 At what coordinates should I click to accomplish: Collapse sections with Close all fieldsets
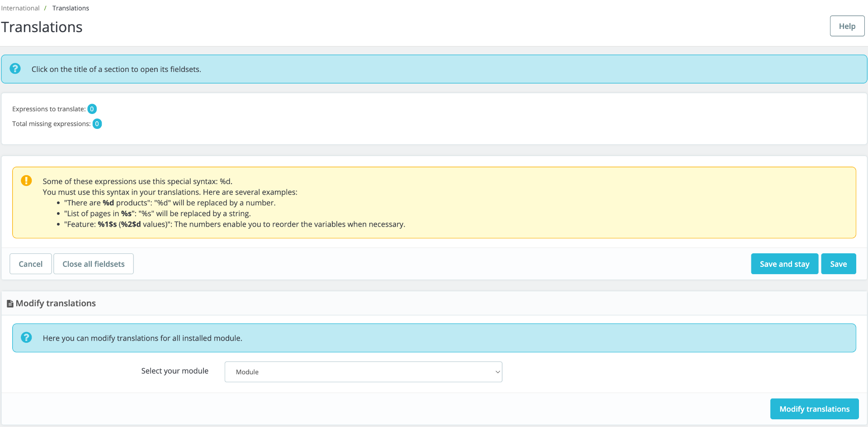click(x=94, y=264)
